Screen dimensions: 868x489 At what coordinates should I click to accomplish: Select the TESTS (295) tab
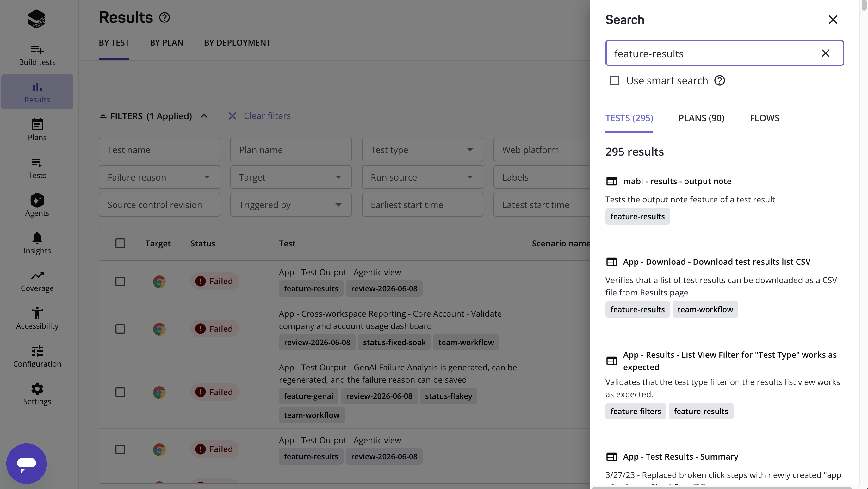point(629,118)
